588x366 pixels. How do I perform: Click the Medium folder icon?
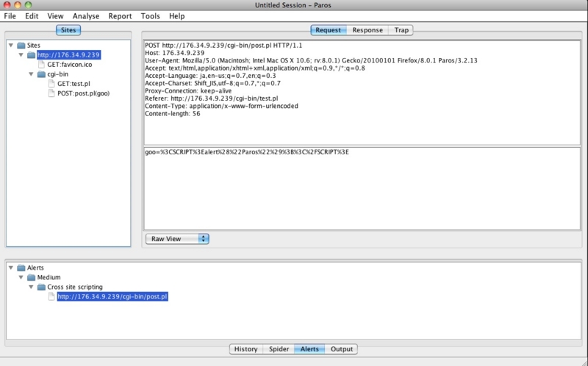coord(31,278)
